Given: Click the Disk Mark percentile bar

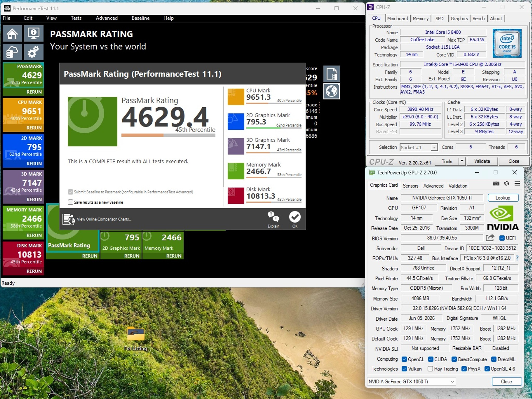Looking at the screenshot, I should pyautogui.click(x=274, y=202).
